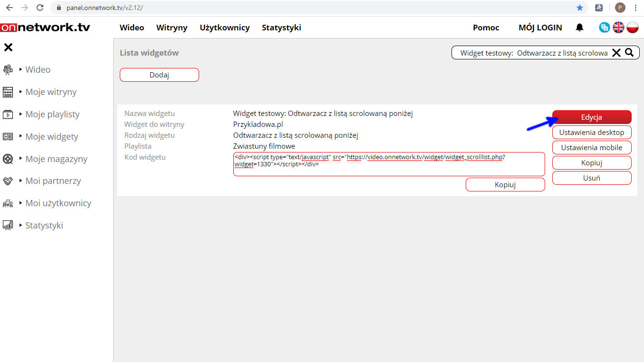644x362 pixels.
Task: Click the Kod widgetu label
Action: coord(145,157)
